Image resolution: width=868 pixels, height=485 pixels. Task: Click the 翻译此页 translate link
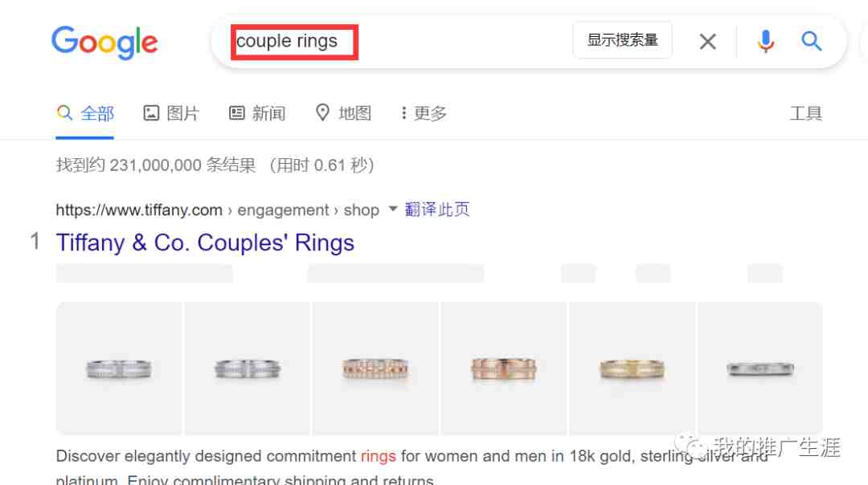click(437, 210)
